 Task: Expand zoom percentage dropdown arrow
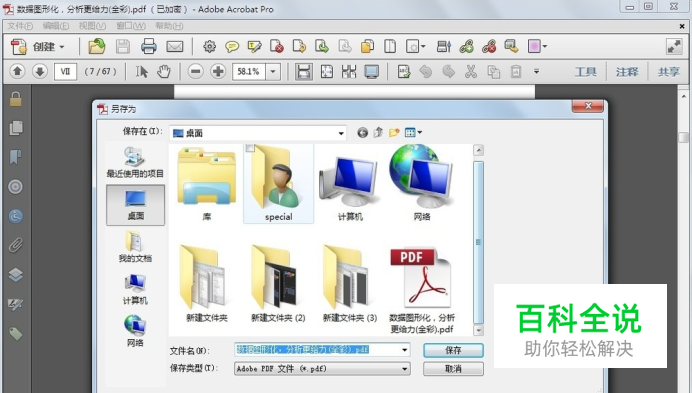click(x=273, y=72)
